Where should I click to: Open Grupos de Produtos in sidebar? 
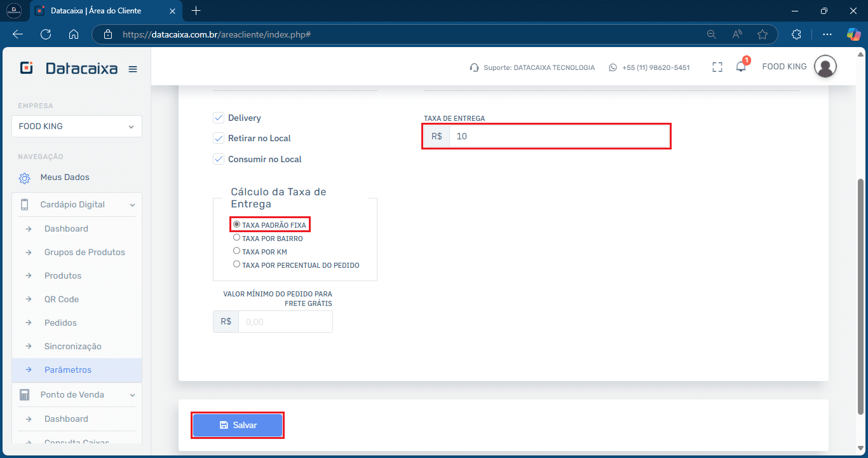[x=85, y=253]
